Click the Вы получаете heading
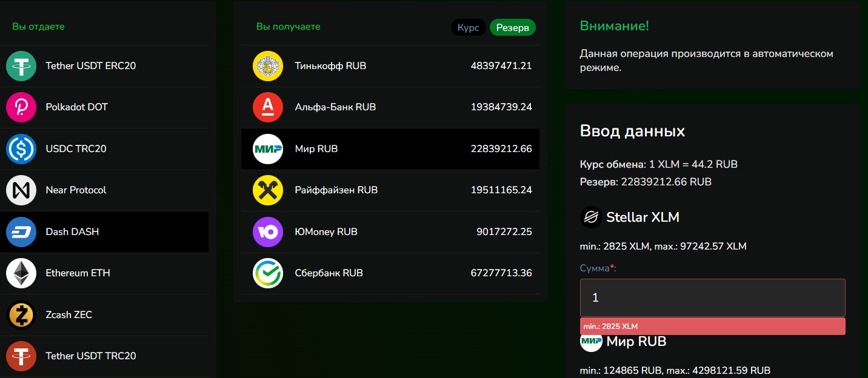This screenshot has height=378, width=868. (289, 27)
